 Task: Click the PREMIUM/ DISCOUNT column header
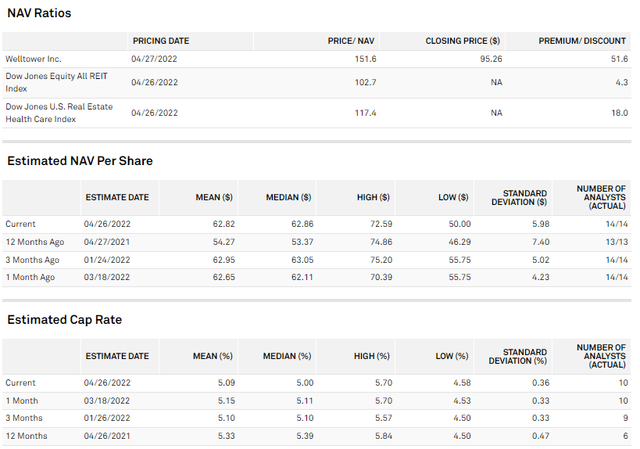coord(582,41)
